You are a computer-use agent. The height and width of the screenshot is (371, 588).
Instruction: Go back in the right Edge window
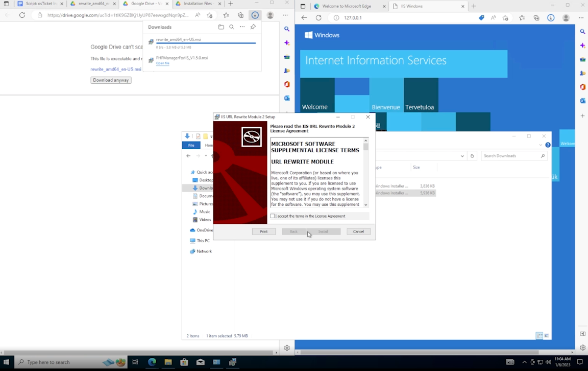point(304,18)
